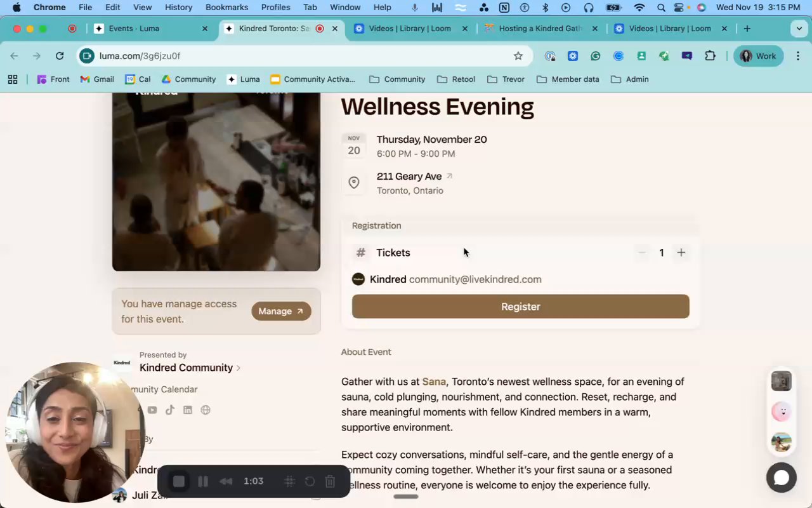
Task: Bookmark this page with the star
Action: [518, 56]
